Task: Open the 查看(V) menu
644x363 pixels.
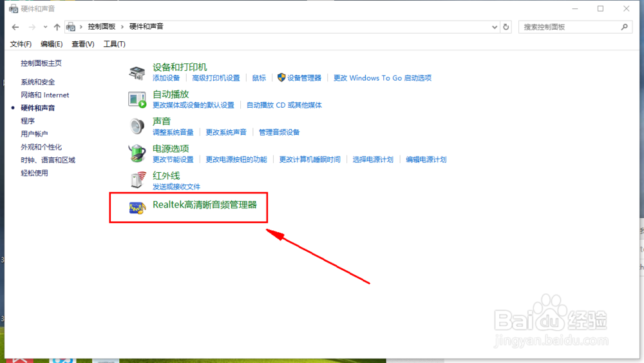Action: coord(83,44)
